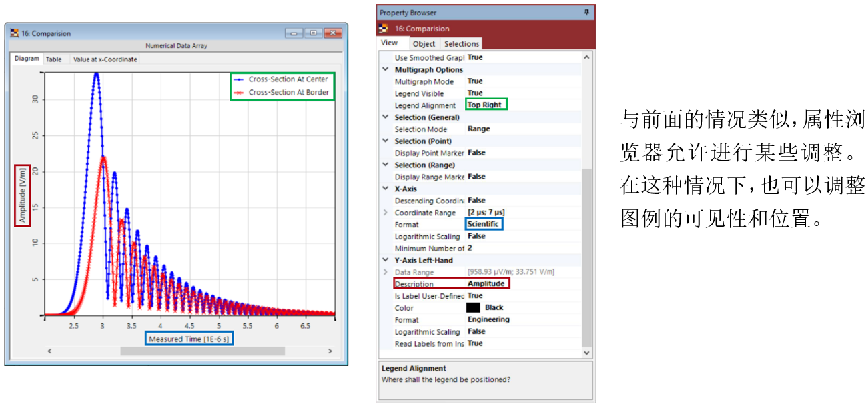The height and width of the screenshot is (410, 868).
Task: Collapse the Y-Axis Left-Hand section
Action: click(x=385, y=261)
